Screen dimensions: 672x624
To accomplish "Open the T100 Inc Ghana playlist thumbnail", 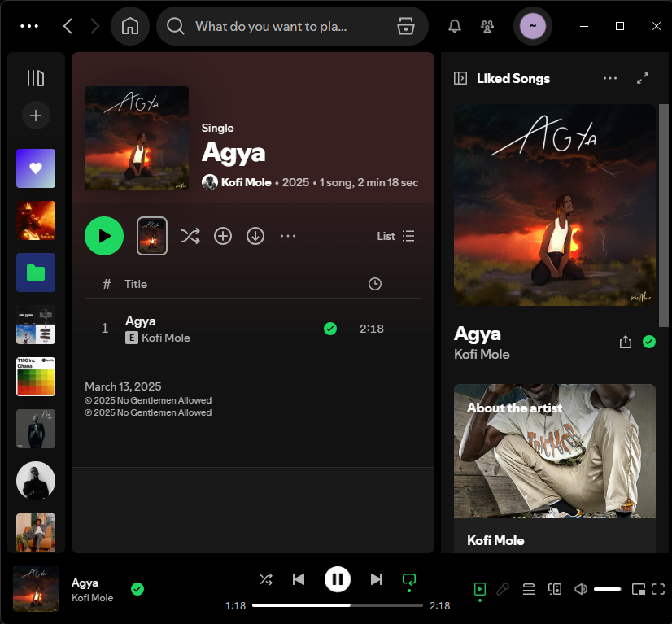I will [x=36, y=377].
